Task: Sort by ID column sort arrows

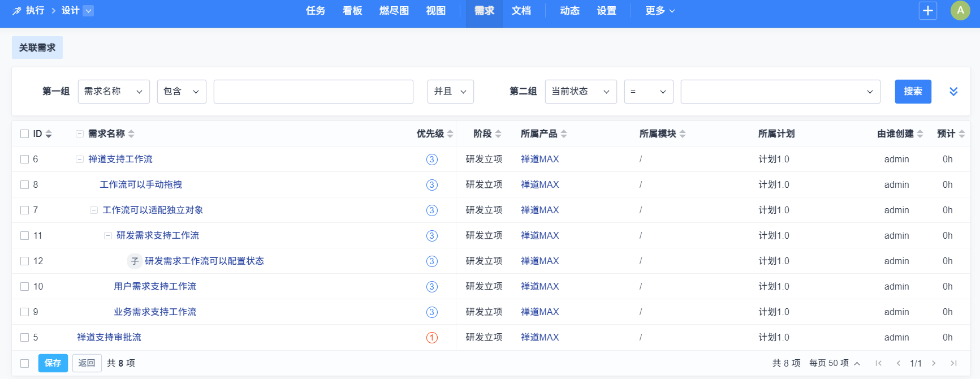Action: click(x=49, y=134)
